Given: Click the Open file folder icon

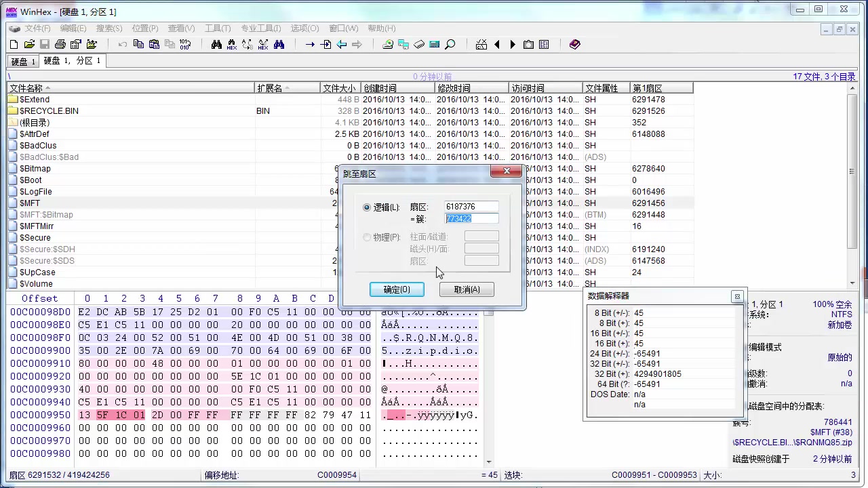Looking at the screenshot, I should [29, 45].
